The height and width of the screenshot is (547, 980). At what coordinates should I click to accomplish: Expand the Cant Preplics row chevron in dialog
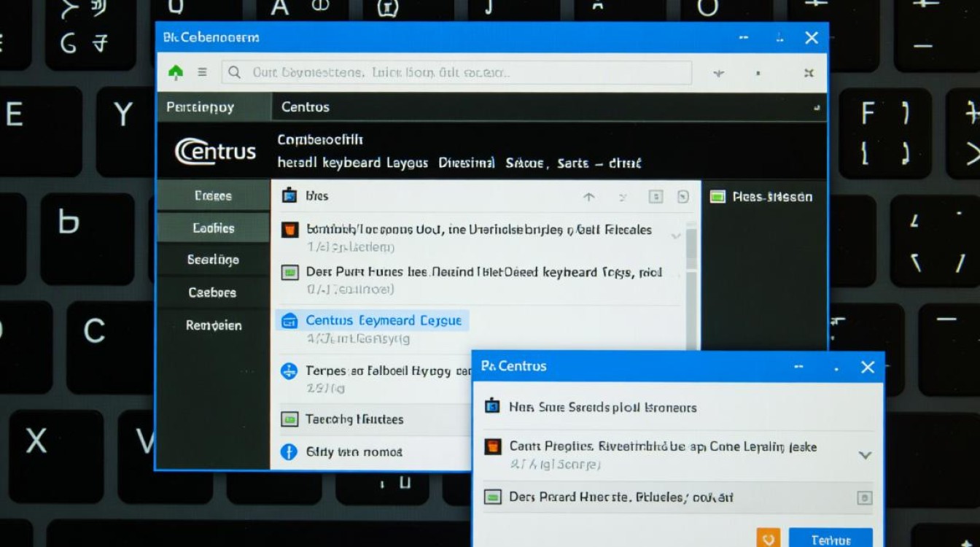tap(865, 455)
